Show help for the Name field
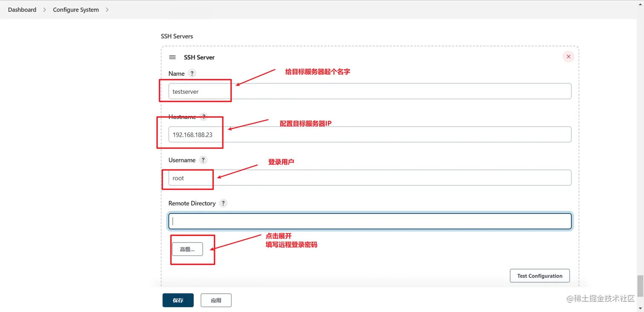 pos(192,73)
